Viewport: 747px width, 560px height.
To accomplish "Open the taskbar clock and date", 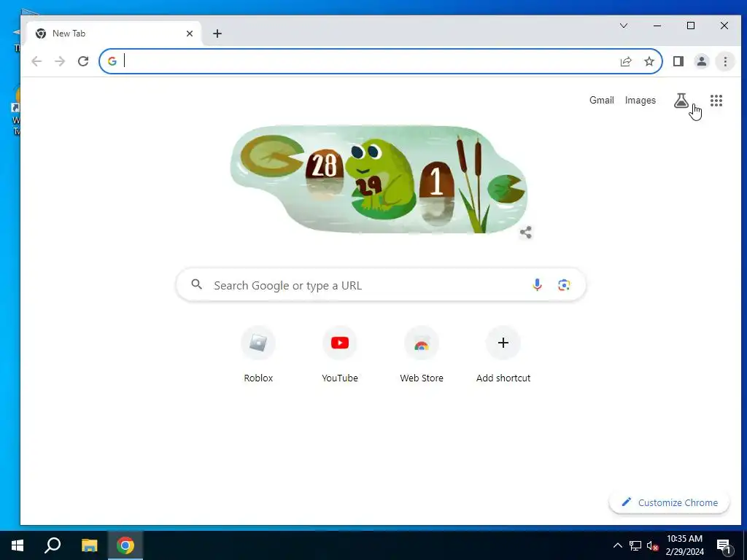I will 684,545.
